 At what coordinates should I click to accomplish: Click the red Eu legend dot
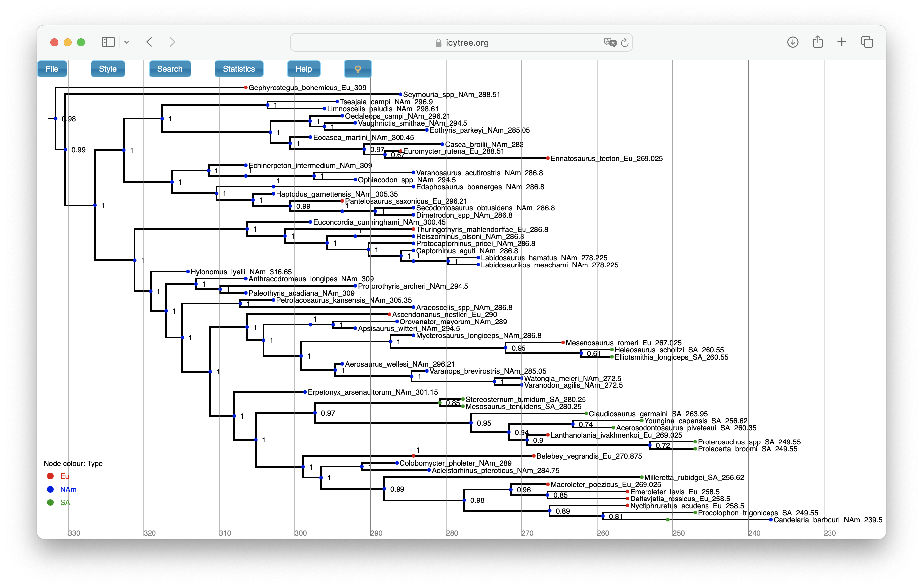pyautogui.click(x=50, y=476)
